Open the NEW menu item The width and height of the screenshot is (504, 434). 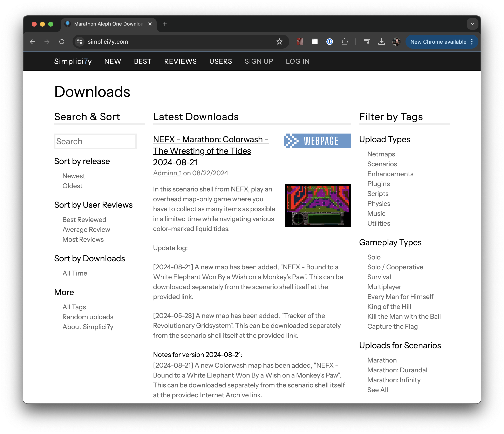tap(113, 61)
